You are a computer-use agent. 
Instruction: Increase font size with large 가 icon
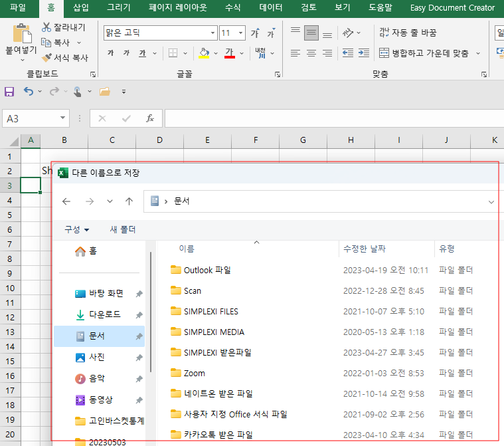255,33
